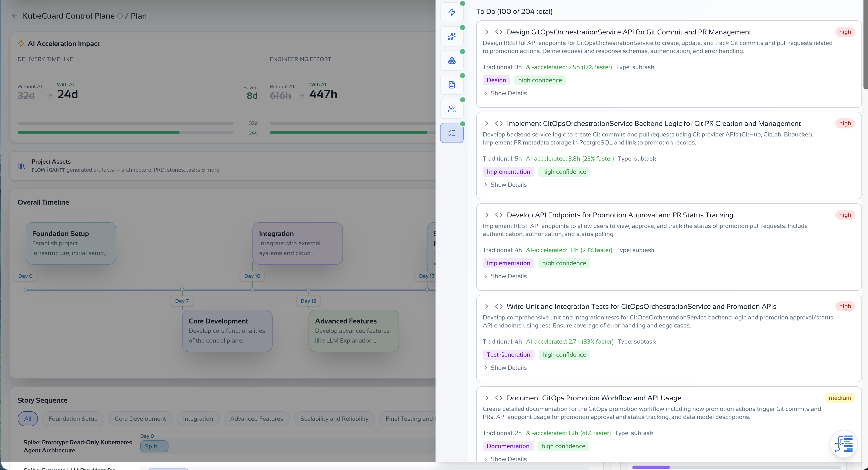The width and height of the screenshot is (868, 470).
Task: Click the Day 12 timeline marker
Action: tap(308, 301)
